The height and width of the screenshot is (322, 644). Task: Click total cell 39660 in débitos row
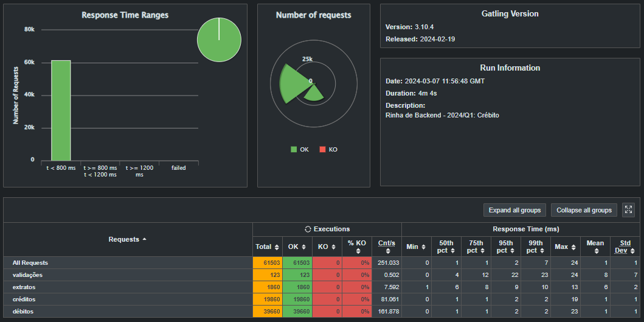click(x=268, y=311)
